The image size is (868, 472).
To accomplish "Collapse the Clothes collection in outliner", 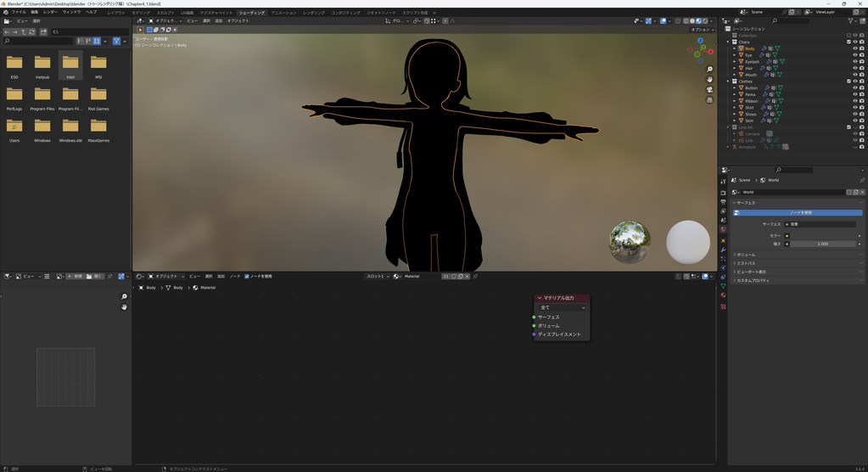I will pyautogui.click(x=728, y=81).
